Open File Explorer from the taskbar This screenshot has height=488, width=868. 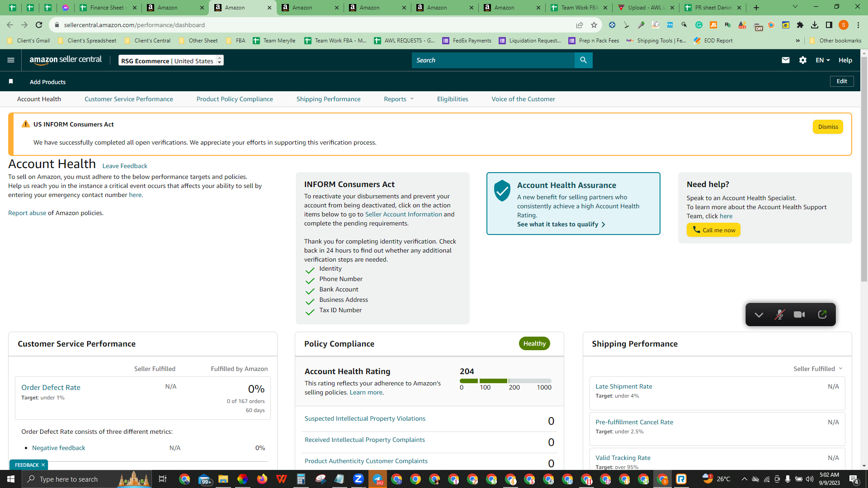223,479
